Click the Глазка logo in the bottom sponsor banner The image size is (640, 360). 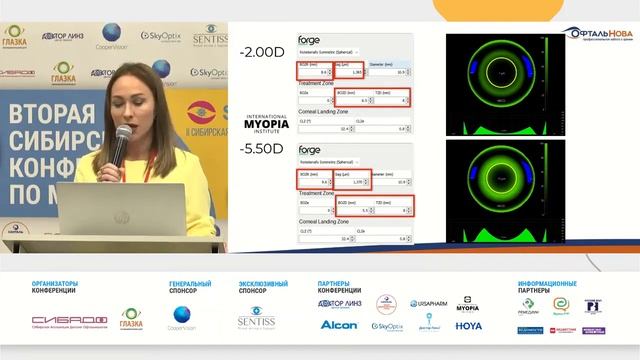coord(131,319)
